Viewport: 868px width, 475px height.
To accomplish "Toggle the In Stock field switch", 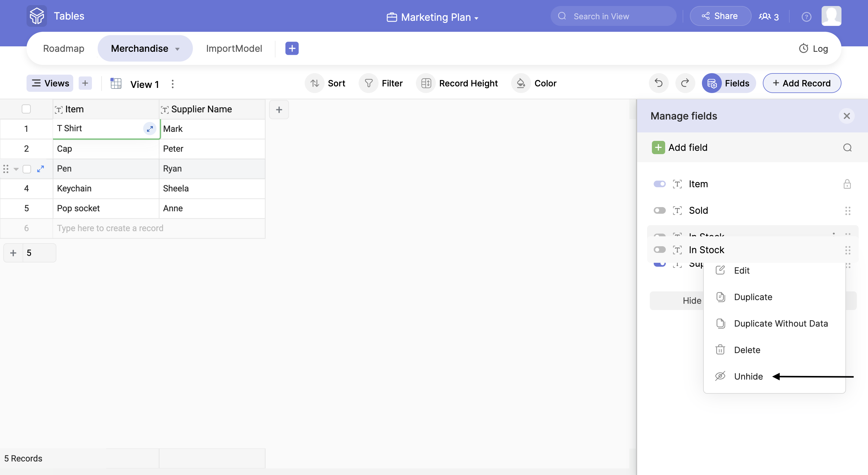I will pos(659,250).
